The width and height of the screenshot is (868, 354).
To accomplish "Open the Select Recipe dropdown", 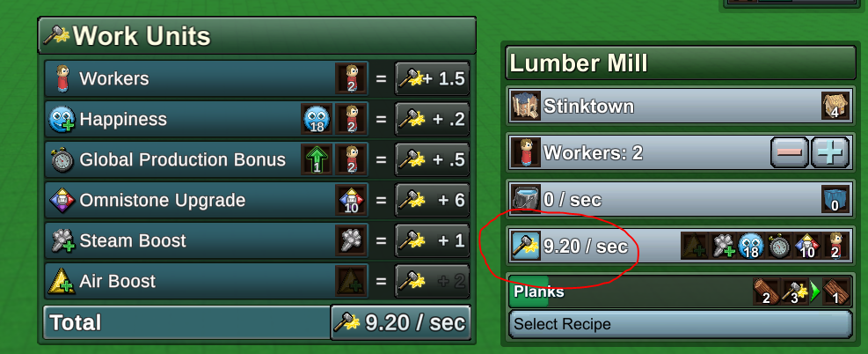I will [x=681, y=324].
